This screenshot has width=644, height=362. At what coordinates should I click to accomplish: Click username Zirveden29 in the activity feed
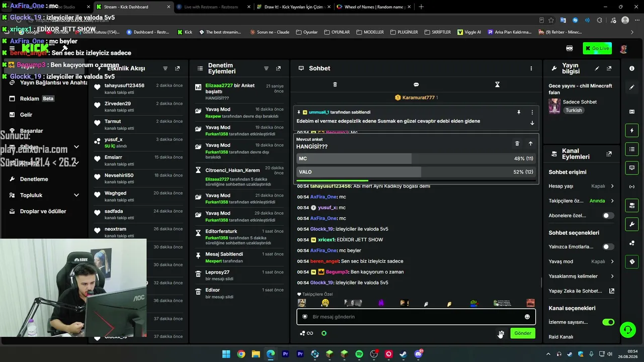118,104
